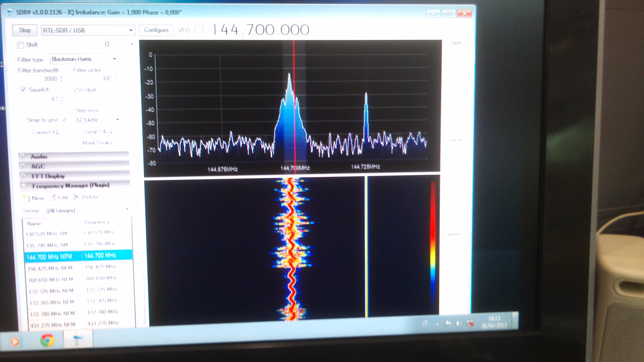Open the RTL-SDR / USB source dropdown
Screen dimensions: 644x362
click(x=88, y=30)
